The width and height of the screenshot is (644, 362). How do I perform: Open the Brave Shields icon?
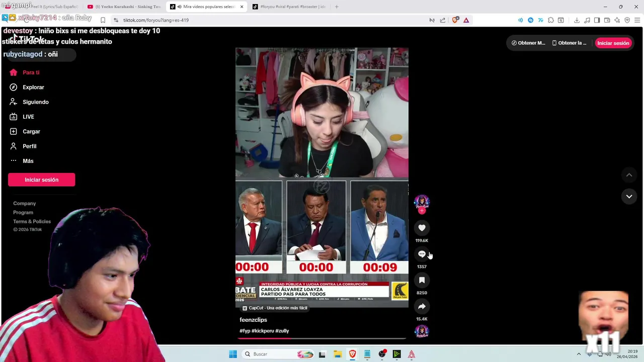[x=455, y=20]
